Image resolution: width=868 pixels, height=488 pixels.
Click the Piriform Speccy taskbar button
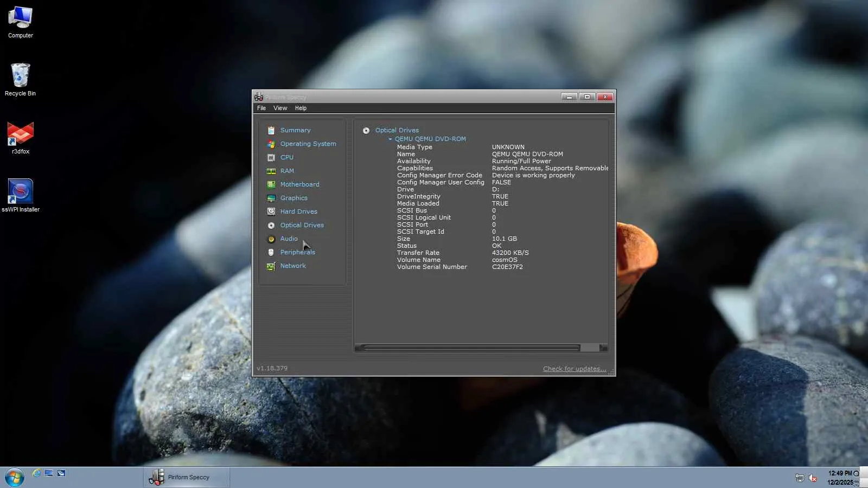tap(187, 477)
